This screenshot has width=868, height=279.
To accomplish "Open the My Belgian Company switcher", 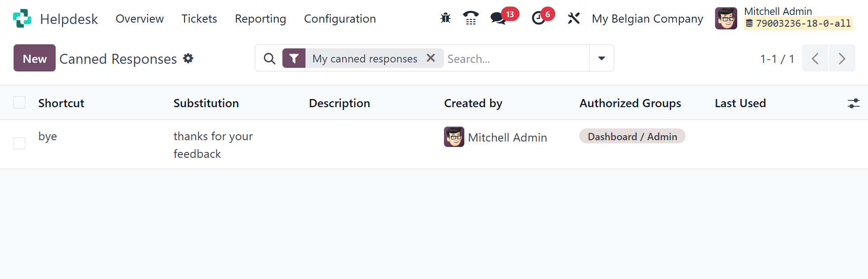I will [647, 19].
